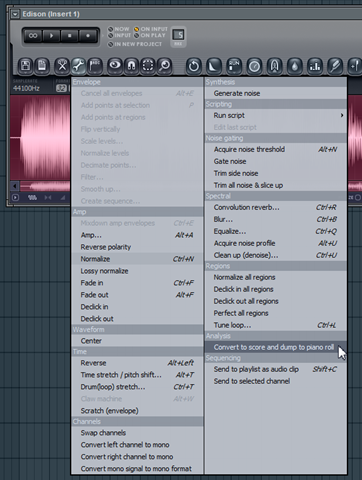Viewport: 362px width, 480px height.
Task: Choose Clean up (denoise)… menu item
Action: coord(276,255)
